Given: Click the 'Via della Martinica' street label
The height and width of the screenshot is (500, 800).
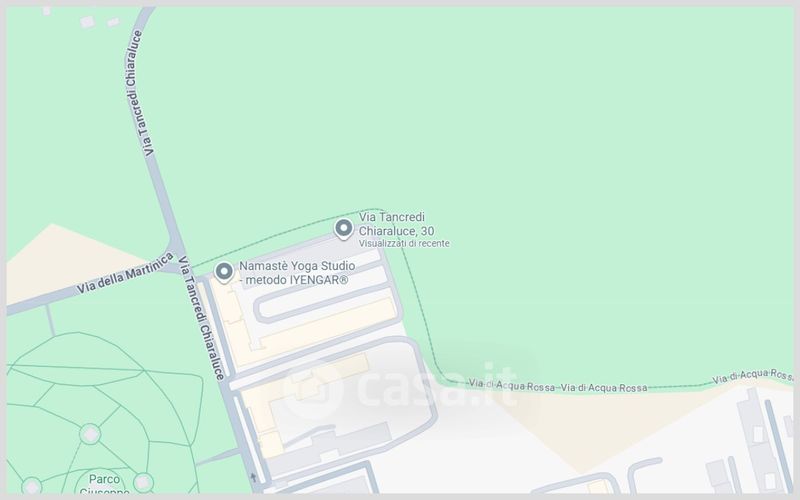Looking at the screenshot, I should (125, 273).
